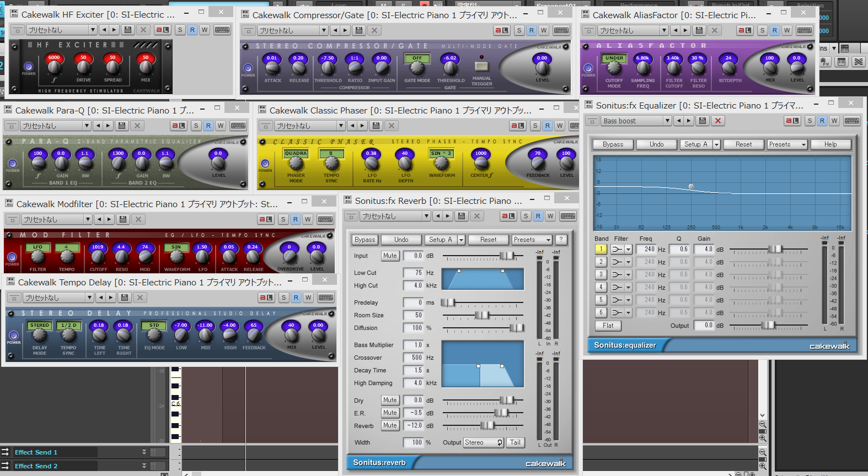Toggle Bypass in Sonitus Equalizer
This screenshot has height=476, width=868.
tap(613, 144)
